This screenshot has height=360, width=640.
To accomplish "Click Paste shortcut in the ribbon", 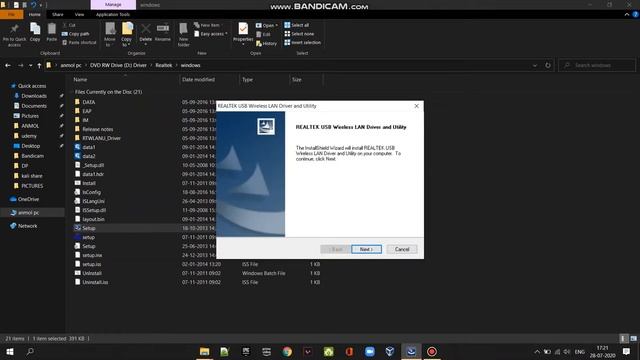I will coord(79,42).
